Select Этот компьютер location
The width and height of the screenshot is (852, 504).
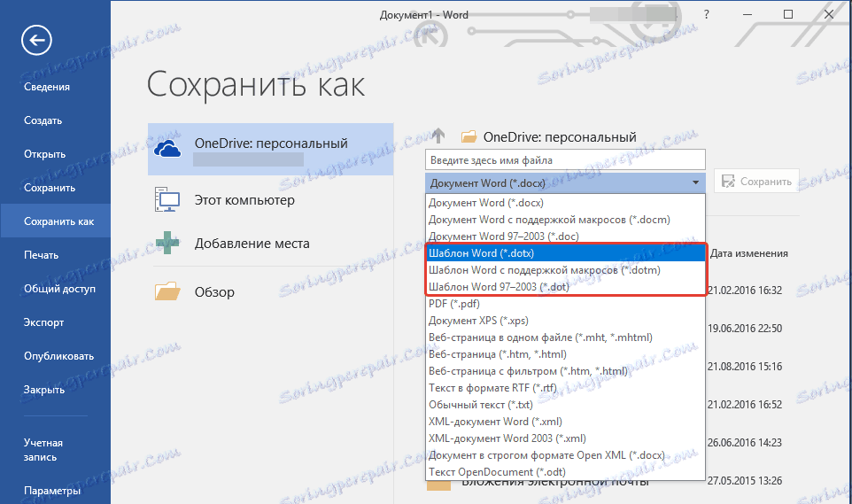[244, 200]
